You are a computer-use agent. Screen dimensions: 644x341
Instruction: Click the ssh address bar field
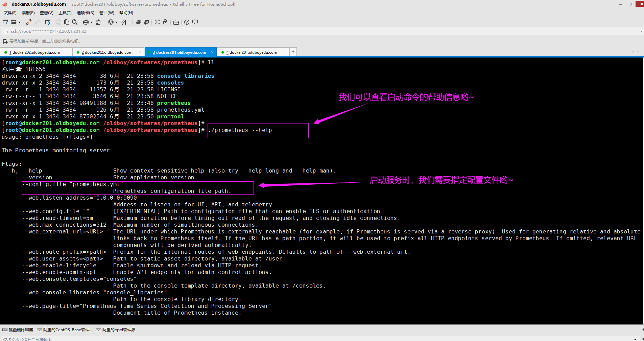pyautogui.click(x=321, y=31)
